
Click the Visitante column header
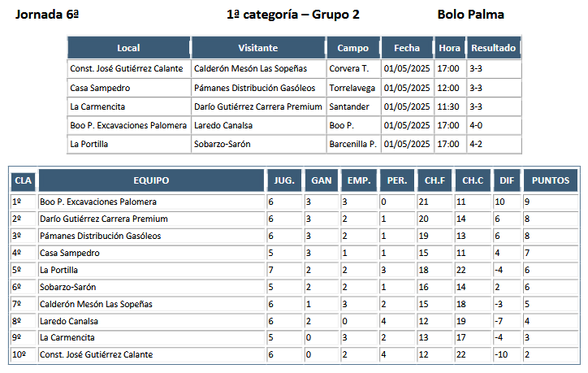[x=258, y=48]
